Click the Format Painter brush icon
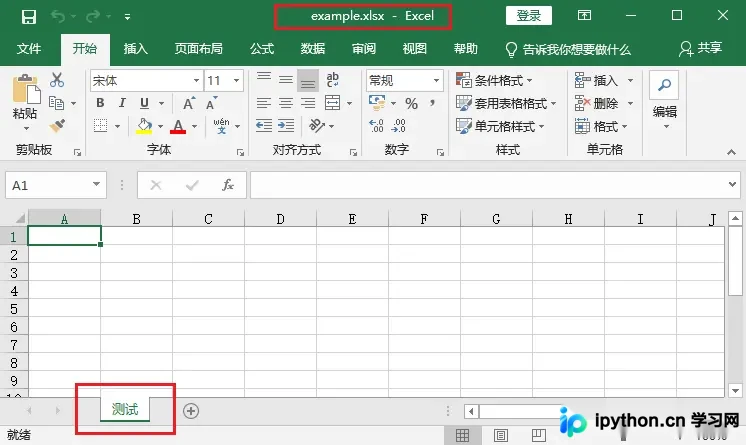 click(x=57, y=126)
